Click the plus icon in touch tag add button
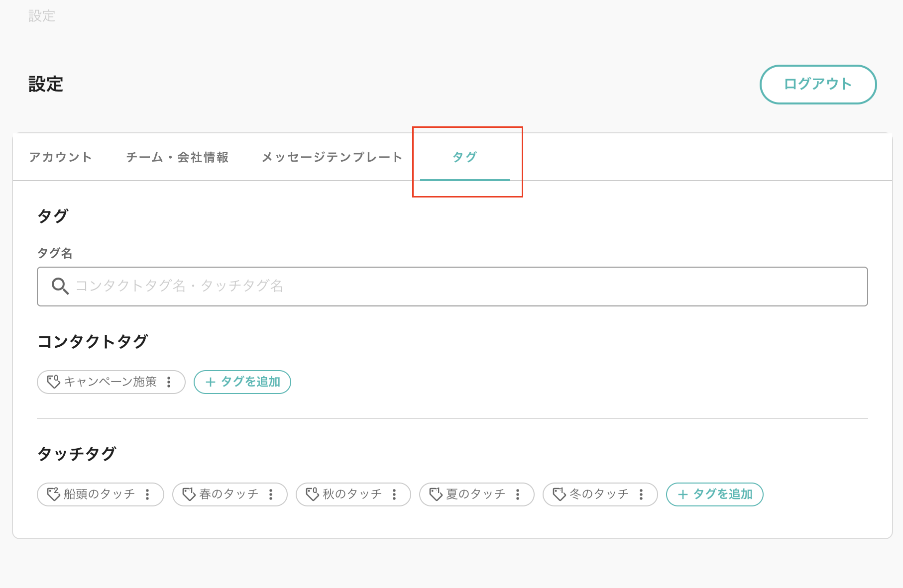This screenshot has height=588, width=903. click(683, 494)
